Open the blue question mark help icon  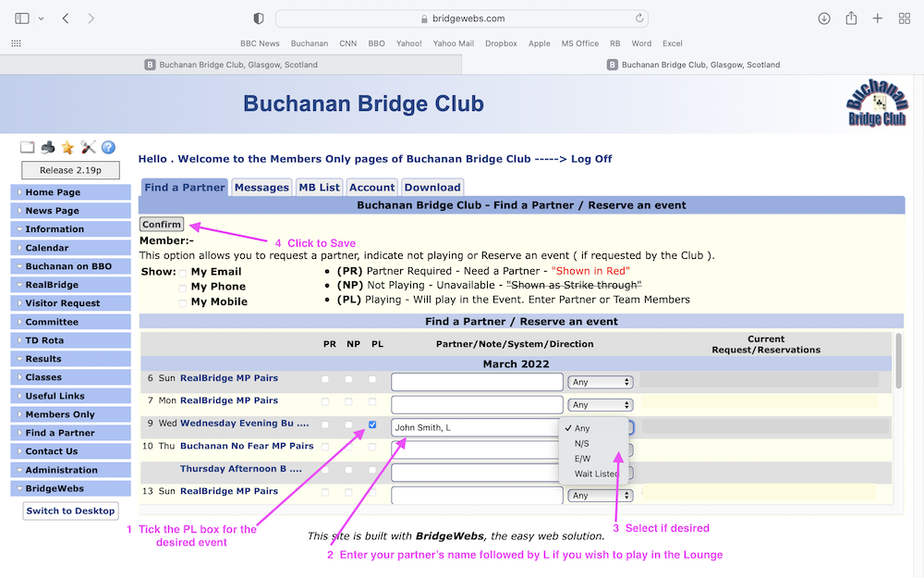point(108,148)
